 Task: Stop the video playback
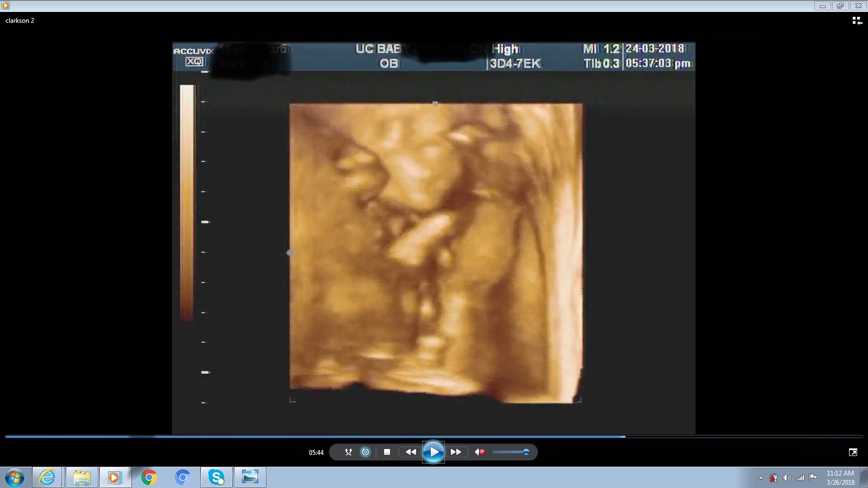click(x=387, y=452)
